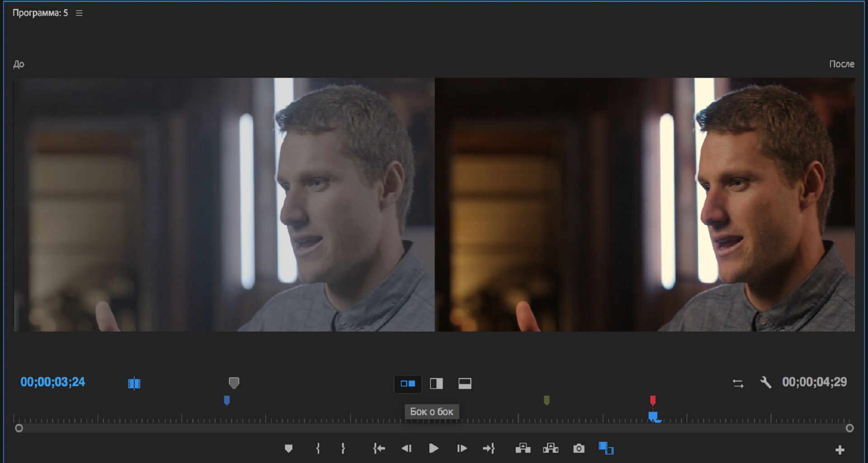Add a marker with the transport button
This screenshot has height=463, width=868.
288,449
